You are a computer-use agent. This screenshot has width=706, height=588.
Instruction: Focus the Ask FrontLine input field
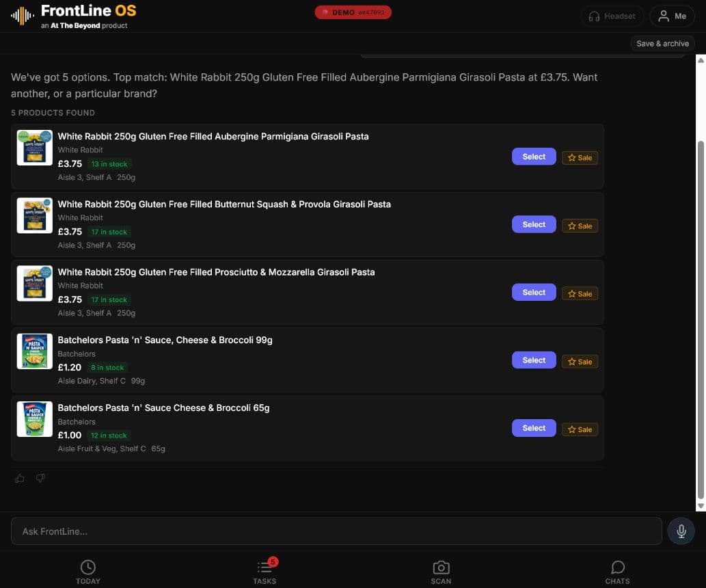pos(336,531)
